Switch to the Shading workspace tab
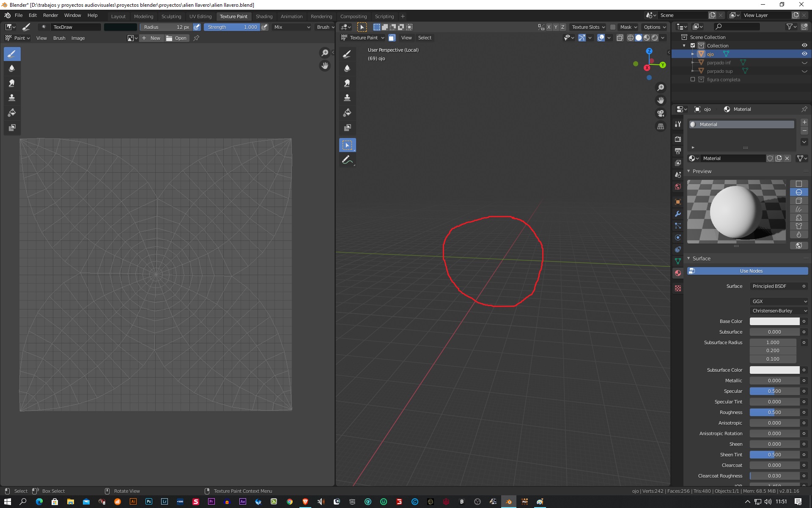Viewport: 812px width, 508px height. coord(264,17)
